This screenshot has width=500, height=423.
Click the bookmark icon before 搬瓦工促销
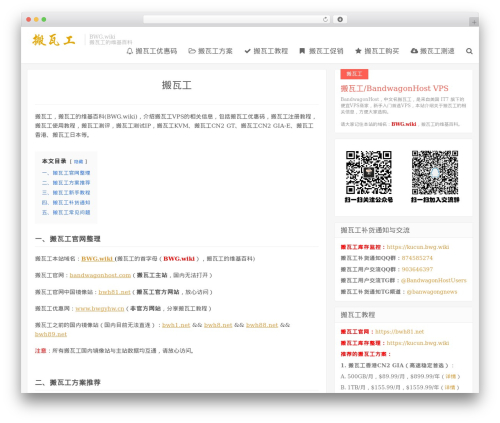(x=302, y=51)
